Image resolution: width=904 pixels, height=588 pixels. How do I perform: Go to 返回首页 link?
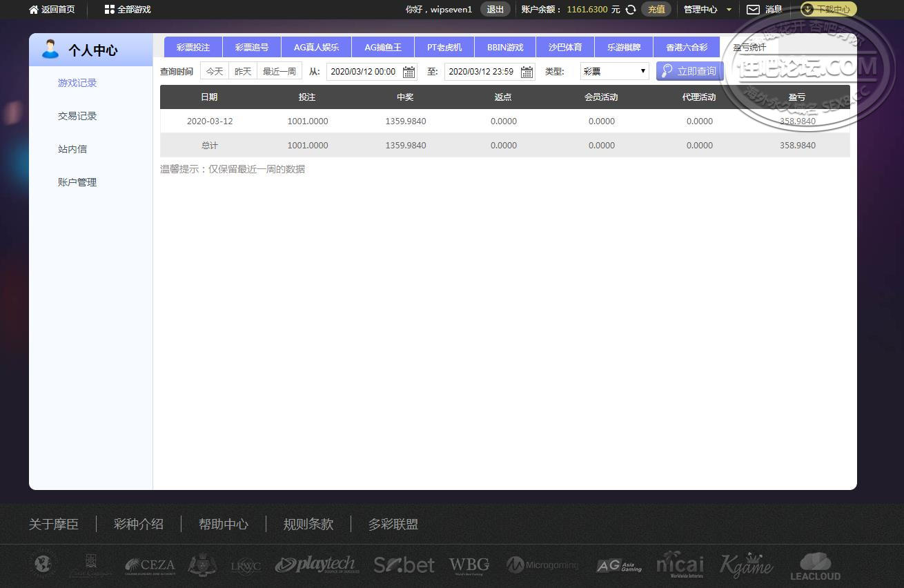[58, 10]
